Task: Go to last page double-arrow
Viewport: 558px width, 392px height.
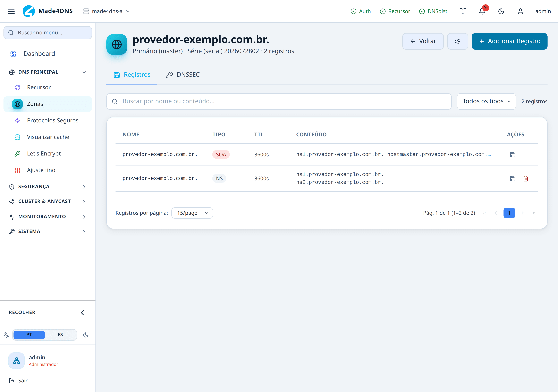Action: tap(534, 213)
